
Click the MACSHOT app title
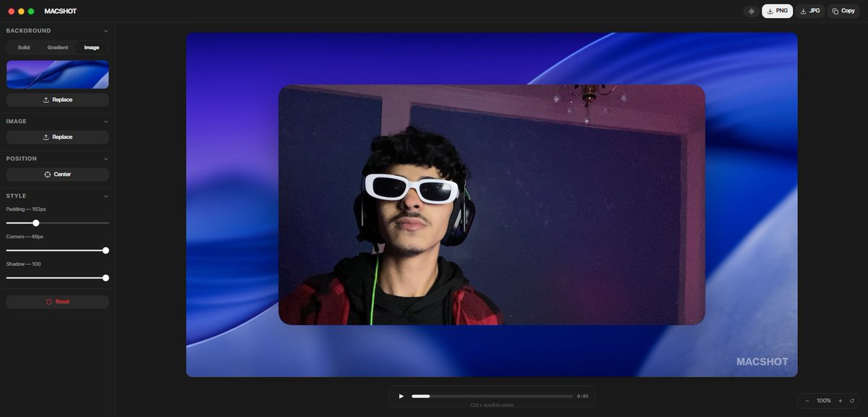61,11
